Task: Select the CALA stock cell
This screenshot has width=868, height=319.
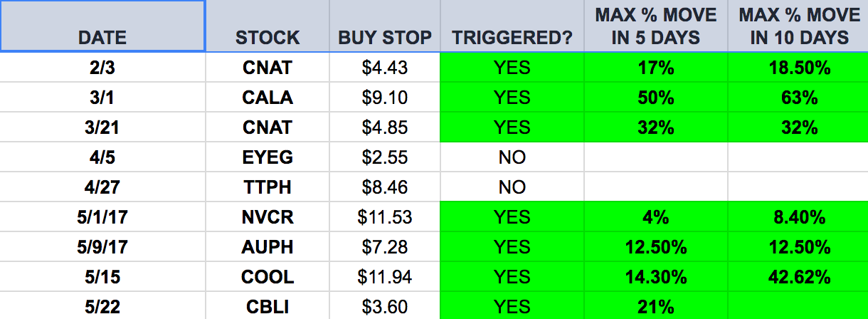Action: click(268, 97)
